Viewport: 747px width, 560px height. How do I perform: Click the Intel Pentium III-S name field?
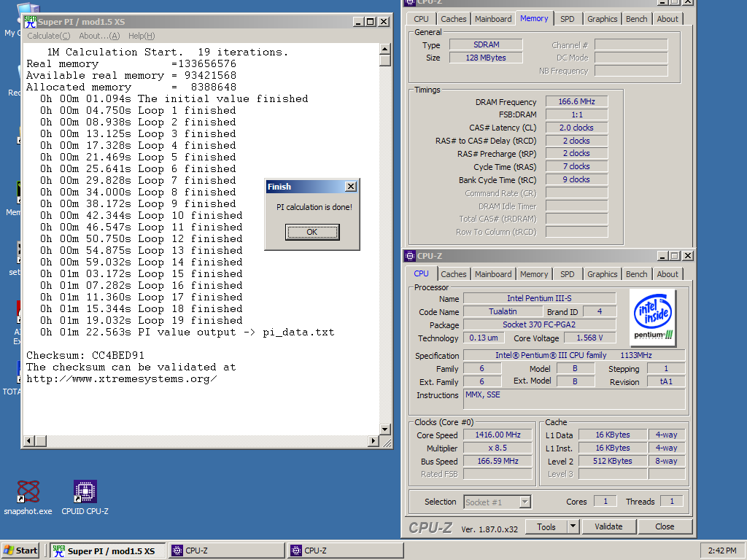coord(539,298)
